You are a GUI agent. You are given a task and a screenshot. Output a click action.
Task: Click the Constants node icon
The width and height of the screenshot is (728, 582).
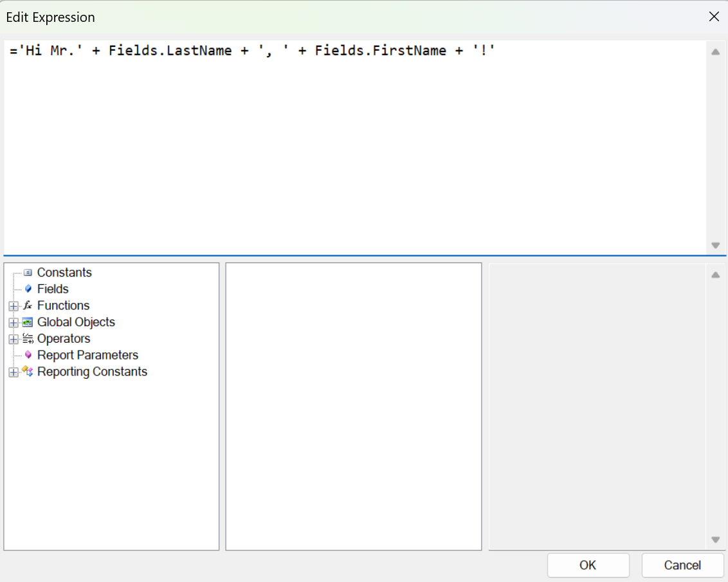pyautogui.click(x=27, y=272)
